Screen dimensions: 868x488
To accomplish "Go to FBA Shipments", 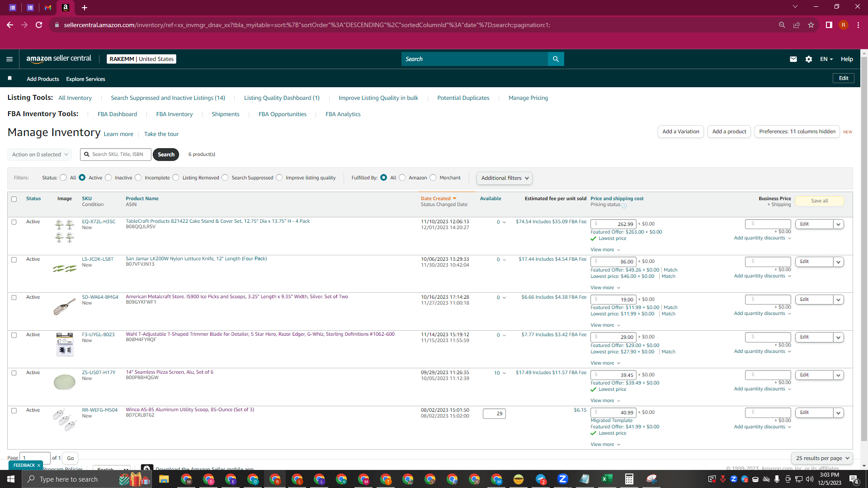I will pyautogui.click(x=226, y=114).
